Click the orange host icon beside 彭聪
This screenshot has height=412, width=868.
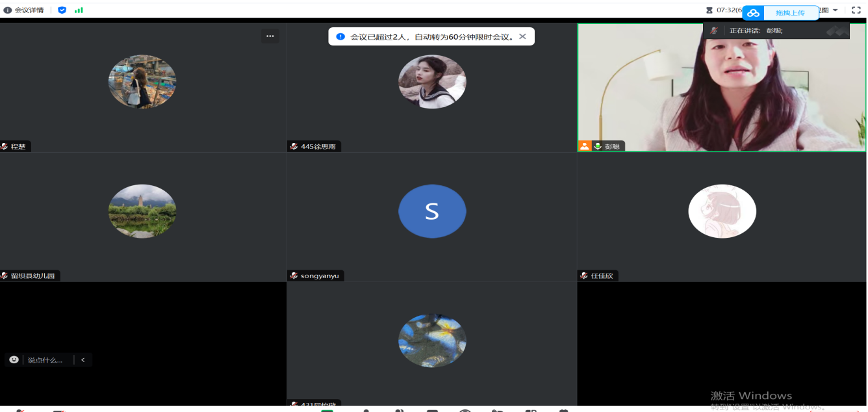click(x=585, y=146)
